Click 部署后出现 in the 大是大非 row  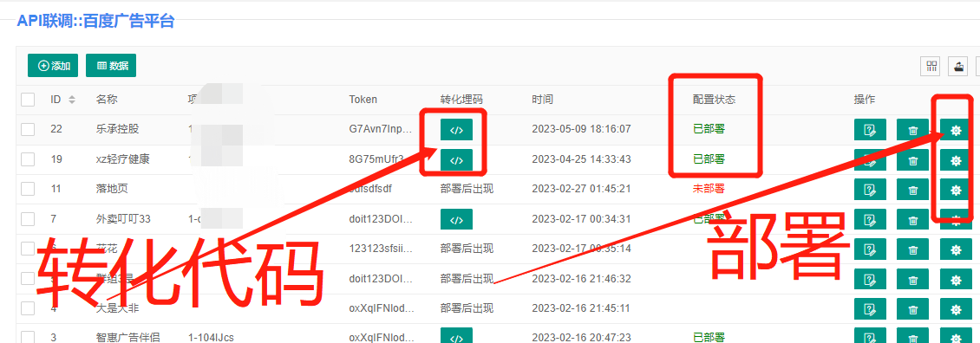467,308
